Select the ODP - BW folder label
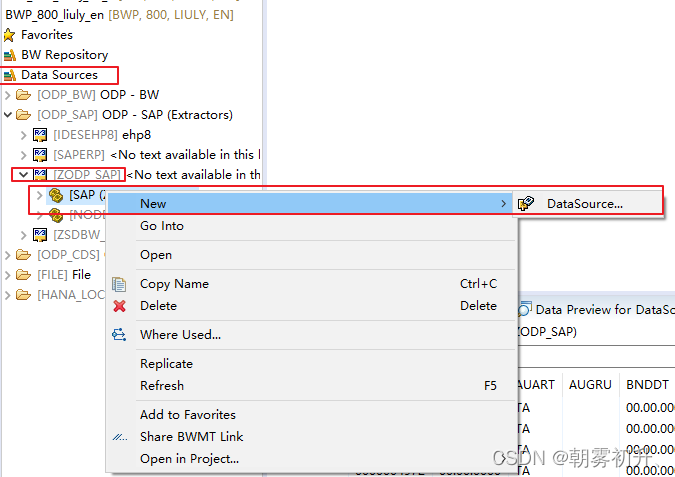This screenshot has height=477, width=675. (130, 95)
